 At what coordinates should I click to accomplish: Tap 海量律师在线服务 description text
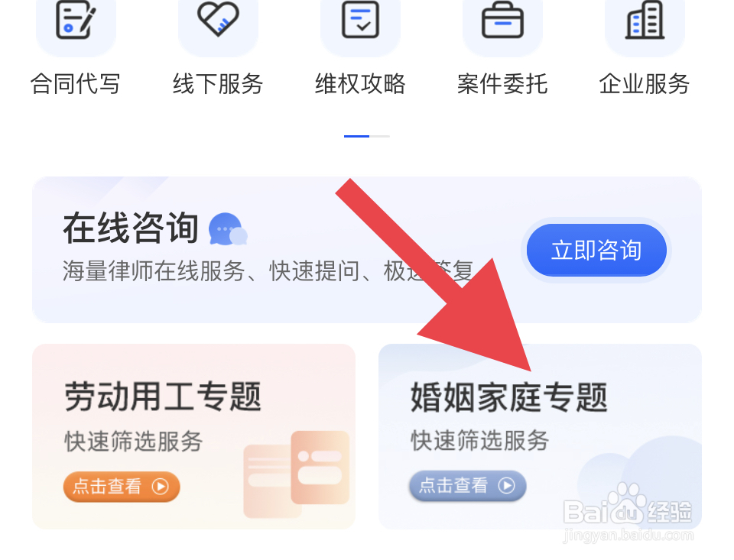154,271
